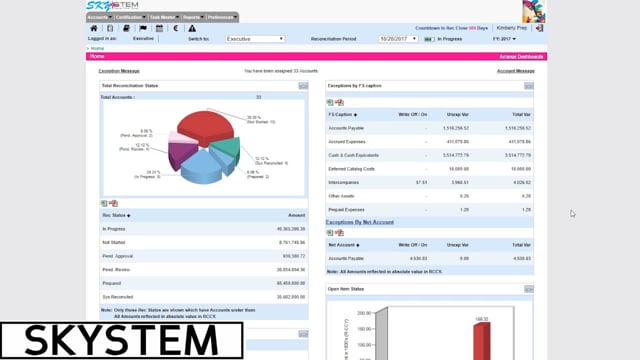
Task: Click the Prepaid Expenses row
Action: [x=429, y=210]
